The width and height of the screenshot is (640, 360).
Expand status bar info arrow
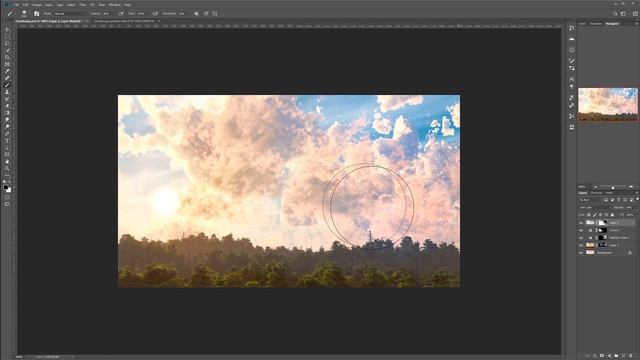73,357
